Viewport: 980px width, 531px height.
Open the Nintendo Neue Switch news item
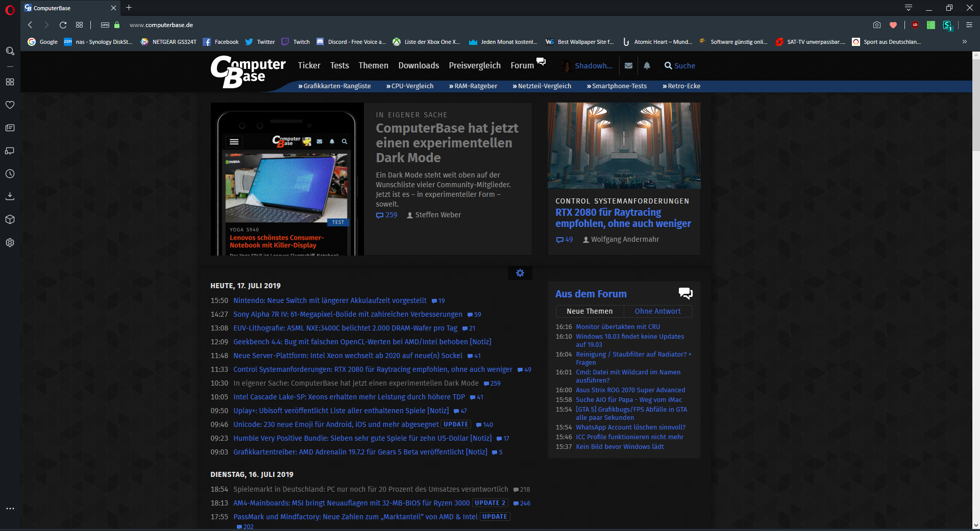pos(330,300)
